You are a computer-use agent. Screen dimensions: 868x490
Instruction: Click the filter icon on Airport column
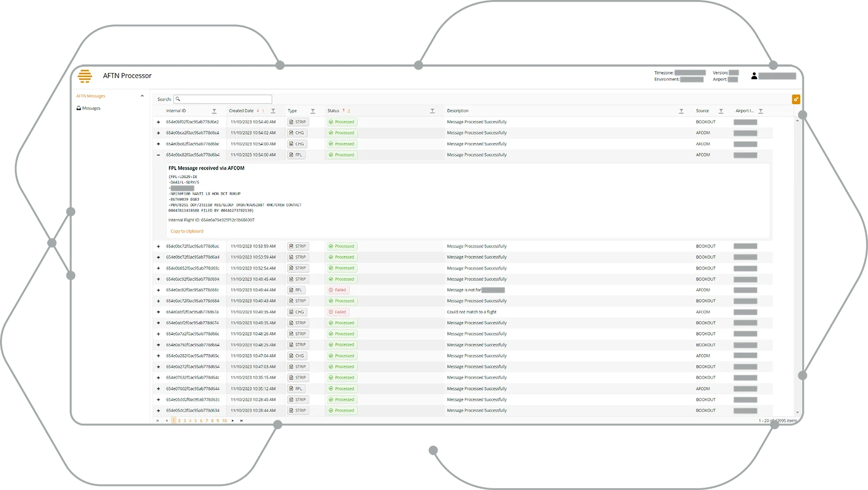760,111
